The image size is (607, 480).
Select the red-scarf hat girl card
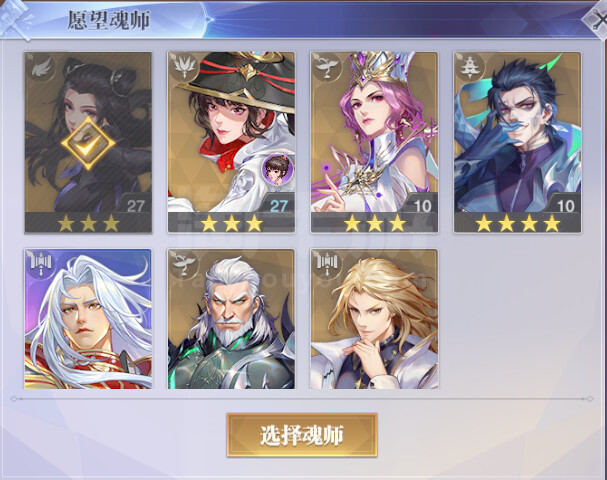click(231, 142)
